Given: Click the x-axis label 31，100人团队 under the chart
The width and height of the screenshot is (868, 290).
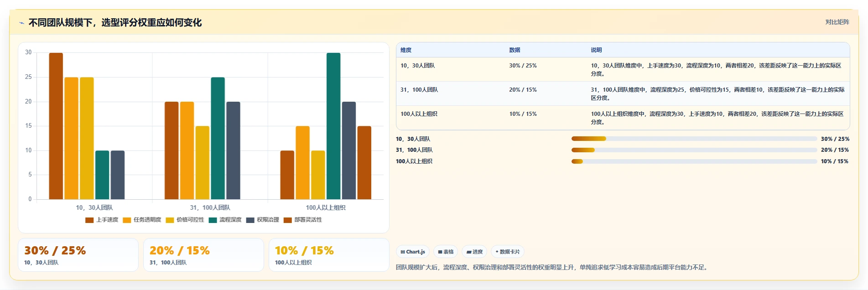Looking at the screenshot, I should (x=210, y=207).
